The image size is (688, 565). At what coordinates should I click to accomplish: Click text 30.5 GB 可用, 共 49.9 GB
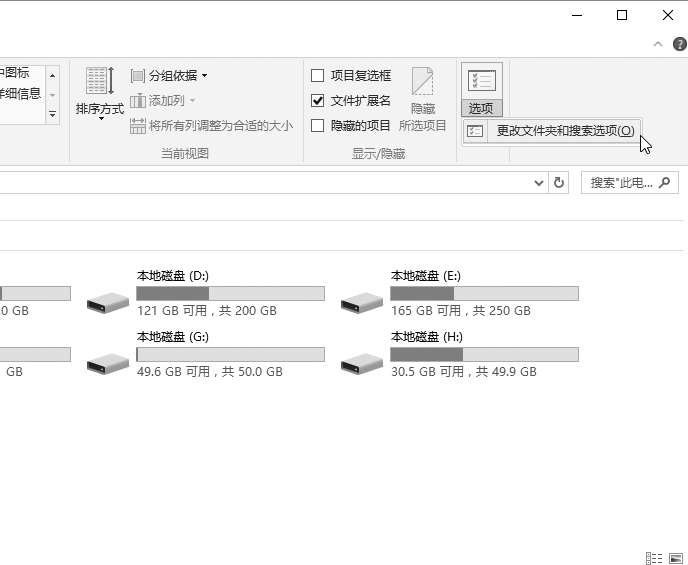click(464, 372)
